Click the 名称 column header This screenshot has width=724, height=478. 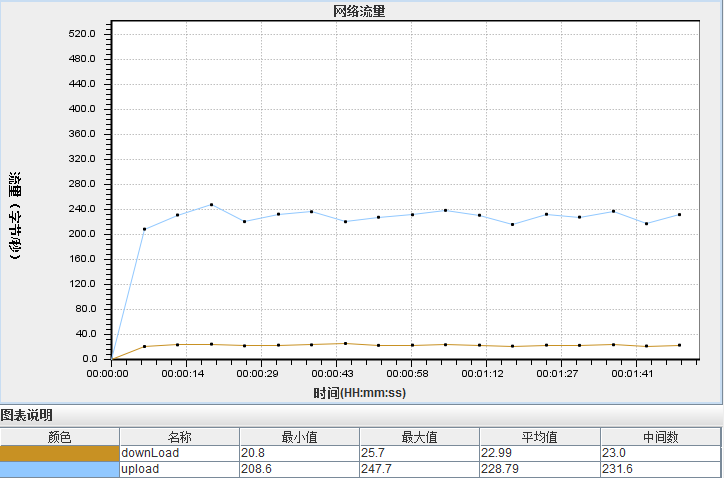(179, 437)
